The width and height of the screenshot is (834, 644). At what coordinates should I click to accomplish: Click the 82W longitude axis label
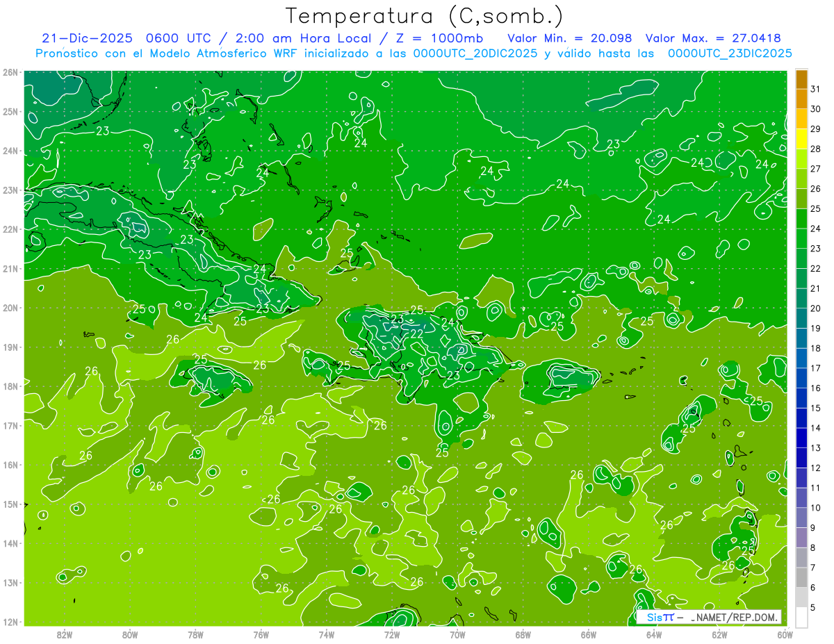tap(65, 634)
